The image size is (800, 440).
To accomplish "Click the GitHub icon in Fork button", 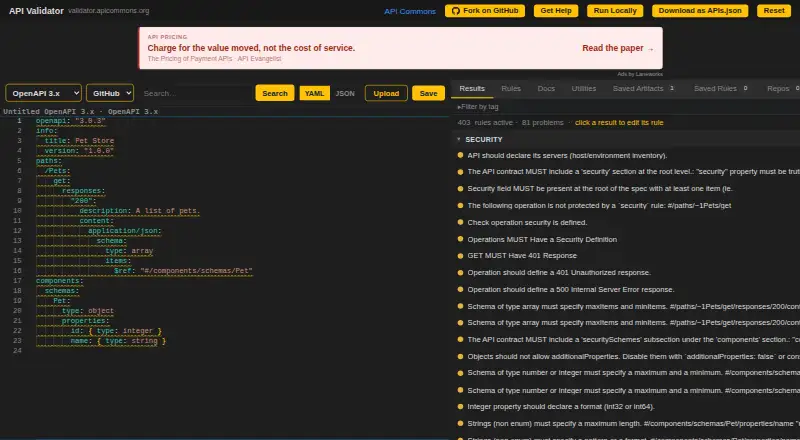I will tap(456, 11).
